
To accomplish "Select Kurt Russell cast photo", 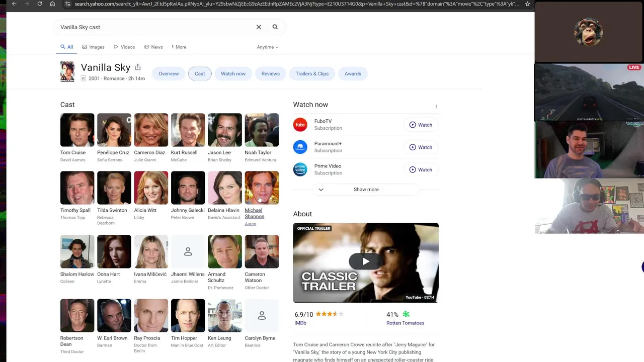I will [x=188, y=130].
